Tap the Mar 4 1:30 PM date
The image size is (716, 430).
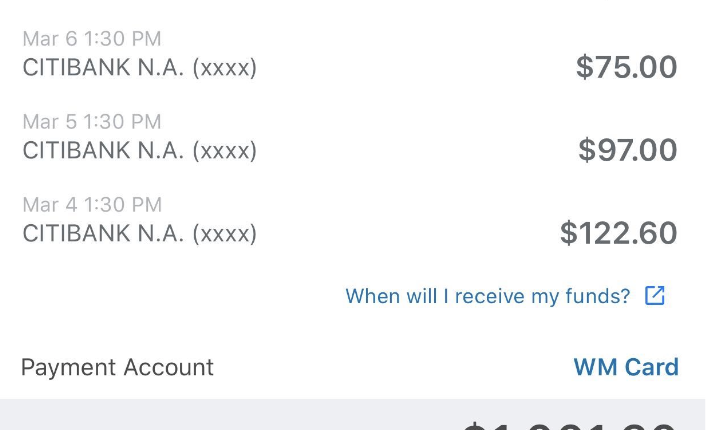(91, 205)
